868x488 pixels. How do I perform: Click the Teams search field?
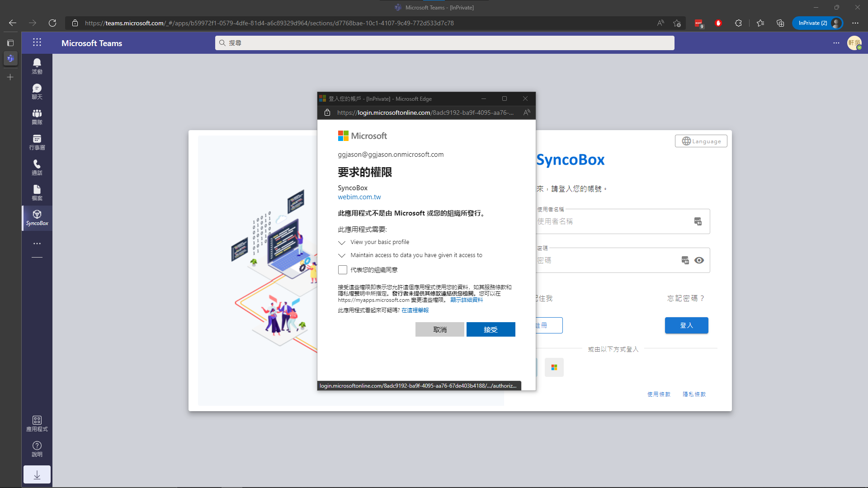444,43
